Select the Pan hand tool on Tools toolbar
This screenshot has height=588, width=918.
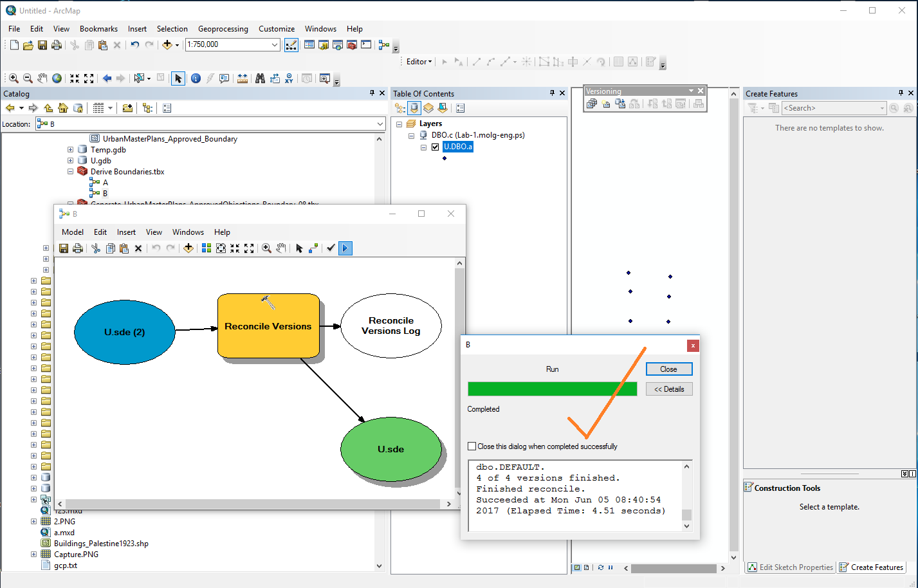42,78
